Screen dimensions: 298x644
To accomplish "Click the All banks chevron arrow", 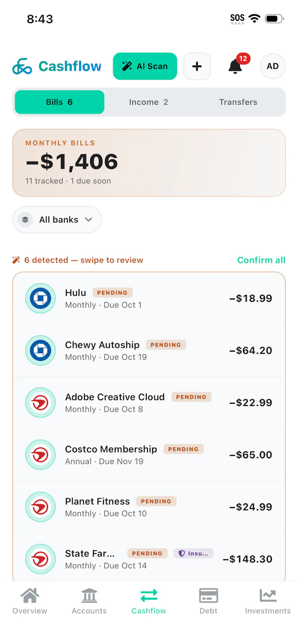I will (x=88, y=220).
